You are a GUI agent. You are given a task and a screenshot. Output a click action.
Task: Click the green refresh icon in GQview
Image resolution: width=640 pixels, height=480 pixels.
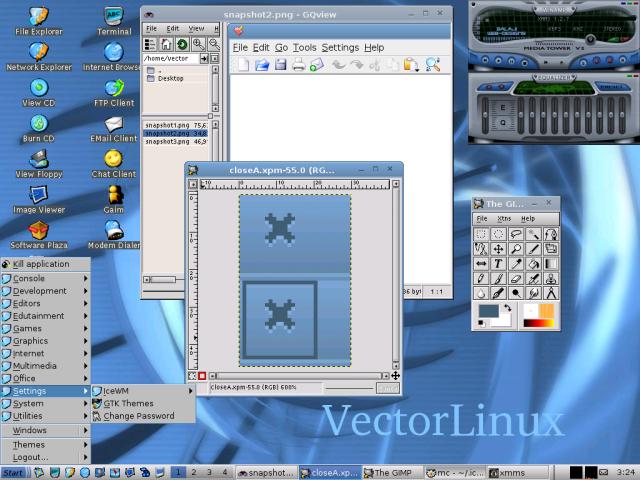182,44
